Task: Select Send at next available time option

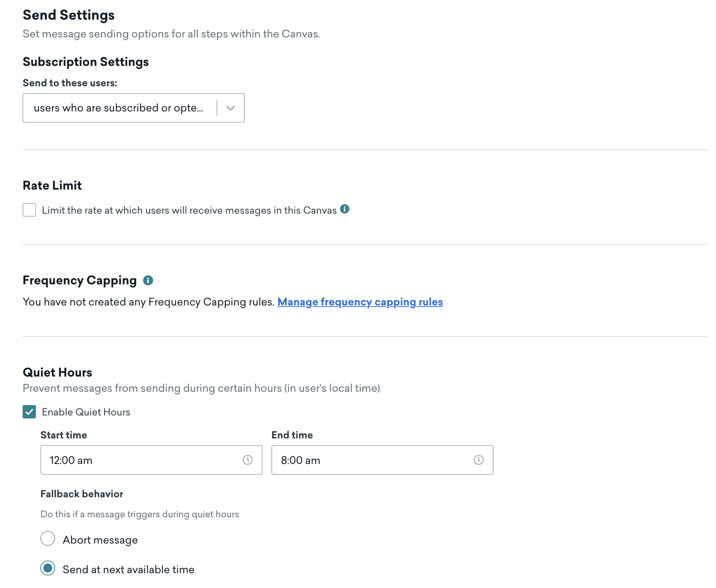Action: tap(48, 568)
